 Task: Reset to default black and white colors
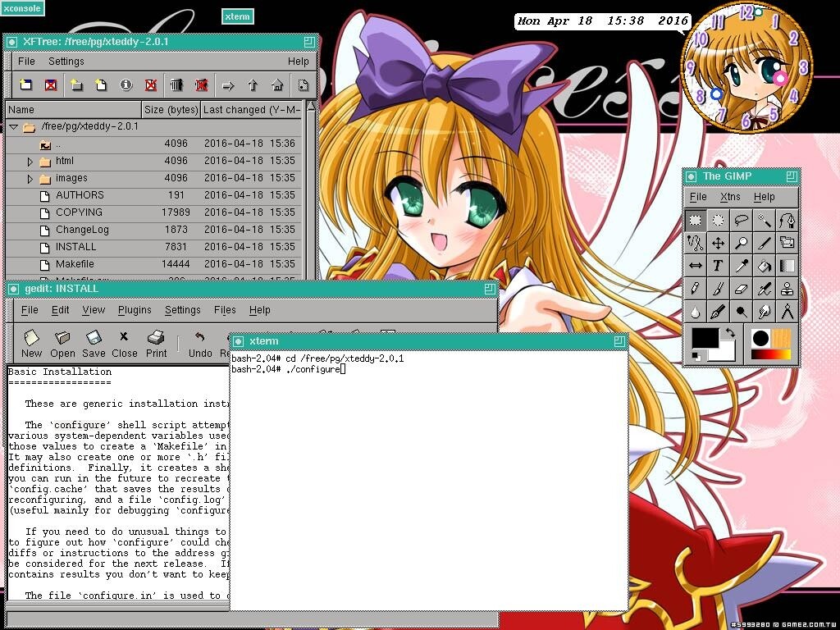click(x=696, y=355)
